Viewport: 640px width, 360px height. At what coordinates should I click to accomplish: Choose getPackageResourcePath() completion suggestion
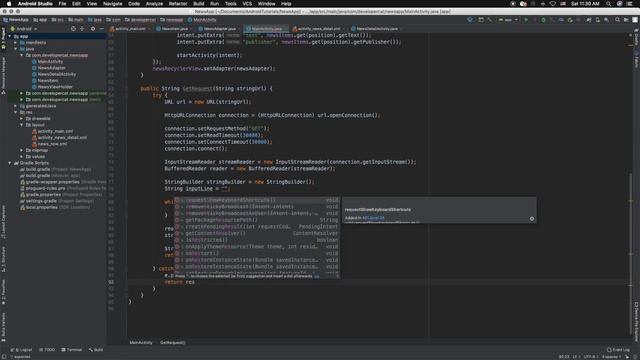257,220
